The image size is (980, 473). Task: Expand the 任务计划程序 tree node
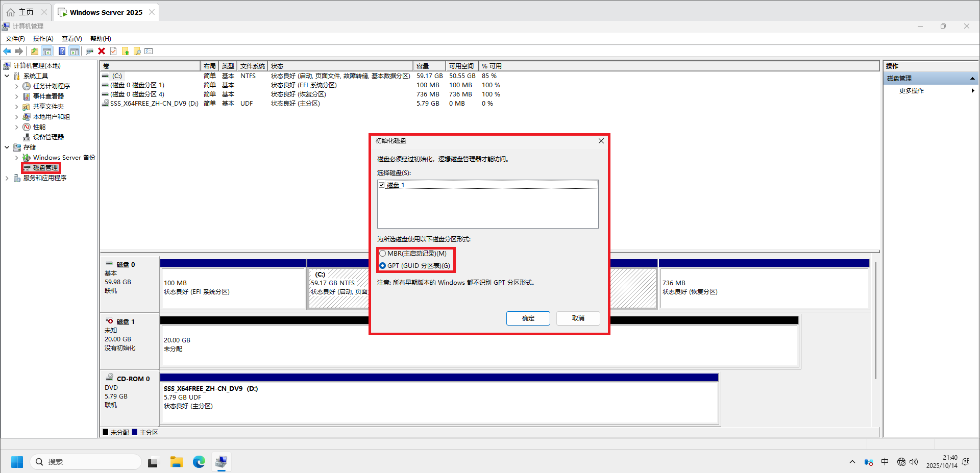(16, 86)
